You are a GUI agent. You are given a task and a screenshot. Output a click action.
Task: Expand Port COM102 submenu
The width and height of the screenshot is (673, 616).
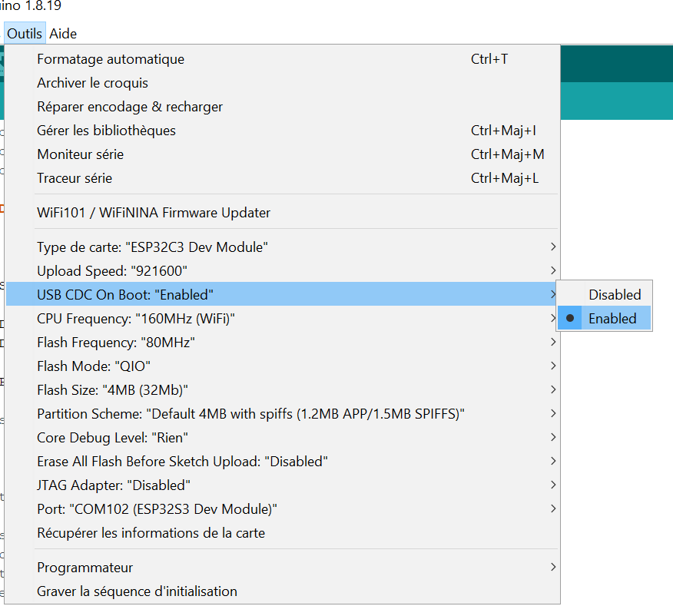[283, 509]
